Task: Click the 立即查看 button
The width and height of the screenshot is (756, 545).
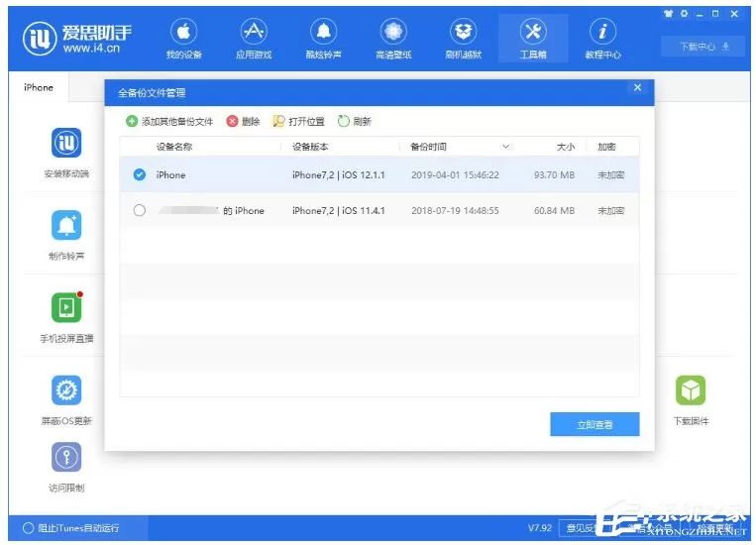Action: (x=594, y=424)
